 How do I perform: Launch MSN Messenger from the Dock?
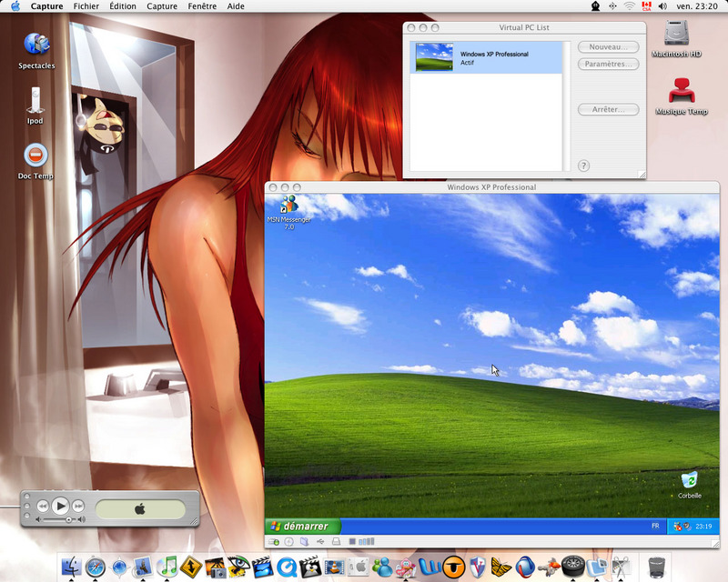[382, 567]
